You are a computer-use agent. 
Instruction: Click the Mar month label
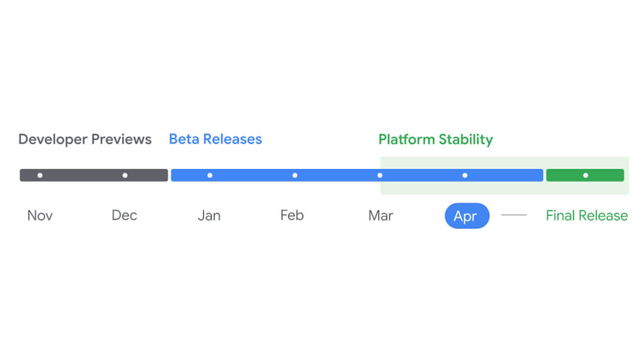tap(381, 216)
